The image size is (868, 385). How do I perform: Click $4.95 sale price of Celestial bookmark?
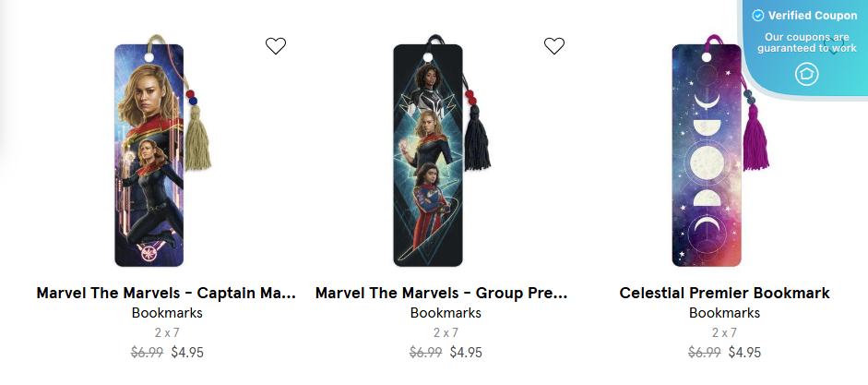(744, 352)
